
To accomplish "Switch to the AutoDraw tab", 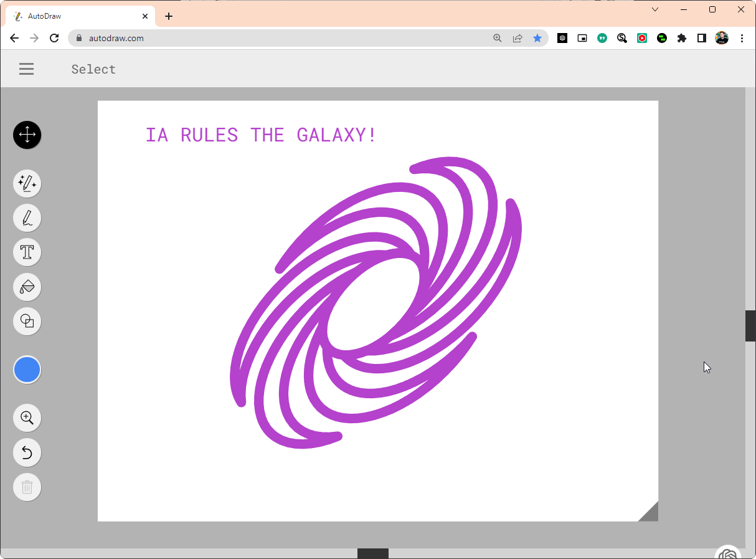I will tap(80, 16).
